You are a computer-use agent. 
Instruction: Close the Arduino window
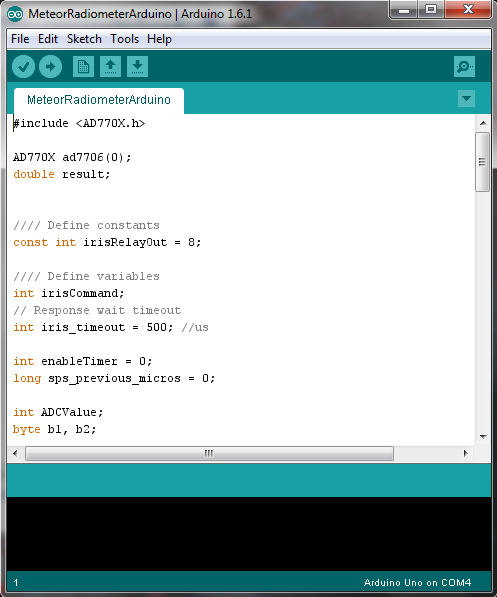[468, 10]
